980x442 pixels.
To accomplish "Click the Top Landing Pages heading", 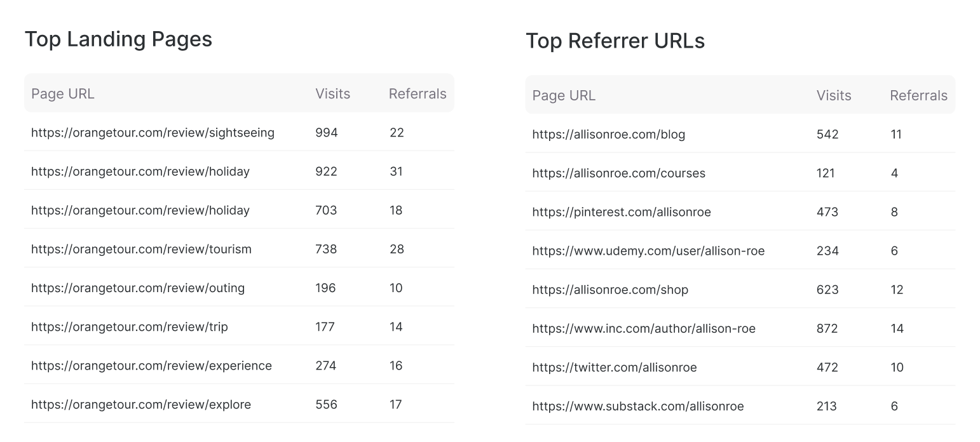I will pyautogui.click(x=118, y=39).
